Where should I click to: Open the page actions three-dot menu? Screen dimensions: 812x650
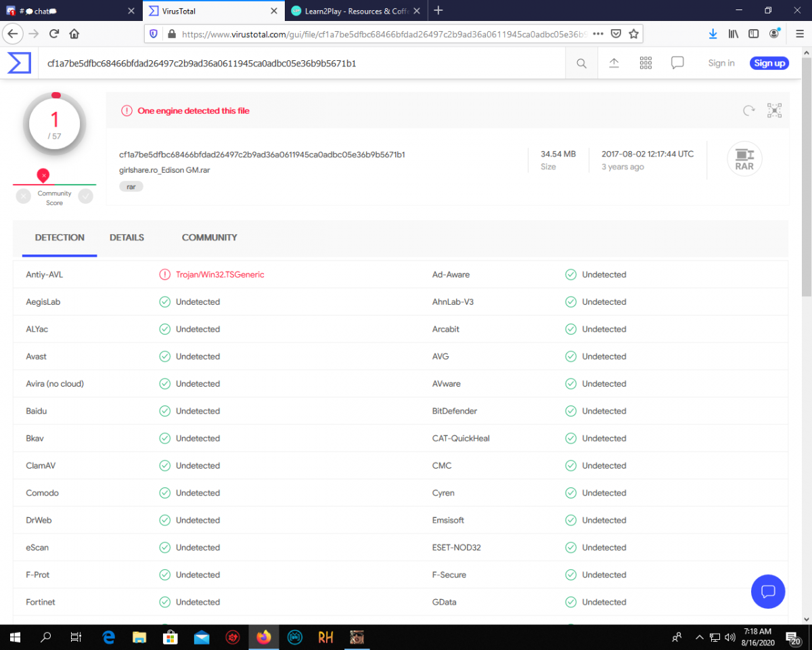[x=598, y=34]
